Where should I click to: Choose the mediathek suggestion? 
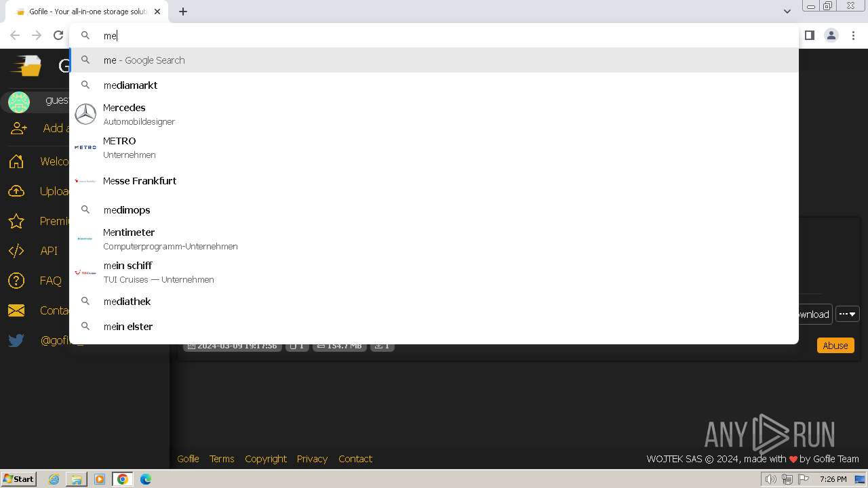pyautogui.click(x=434, y=302)
